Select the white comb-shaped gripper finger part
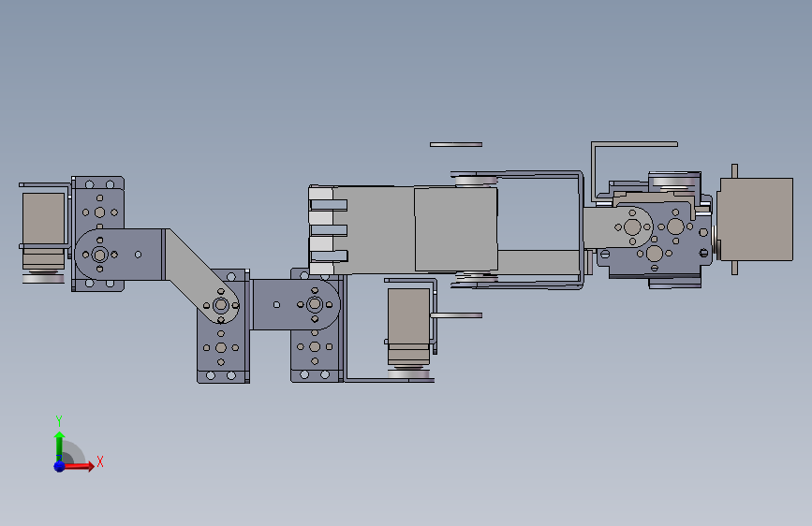 (x=327, y=230)
